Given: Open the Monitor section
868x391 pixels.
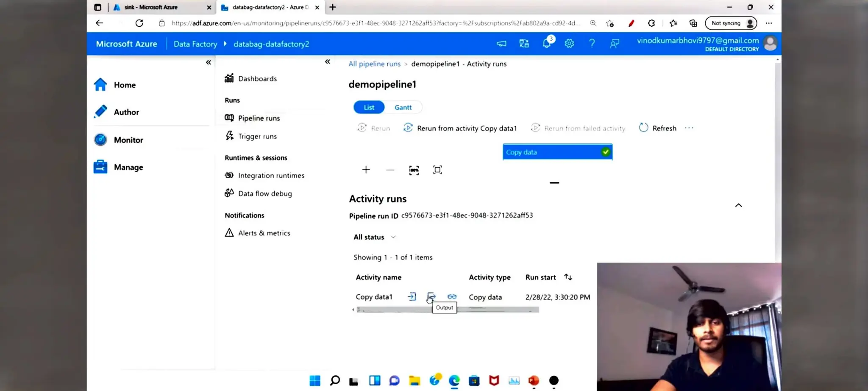Looking at the screenshot, I should (x=119, y=140).
